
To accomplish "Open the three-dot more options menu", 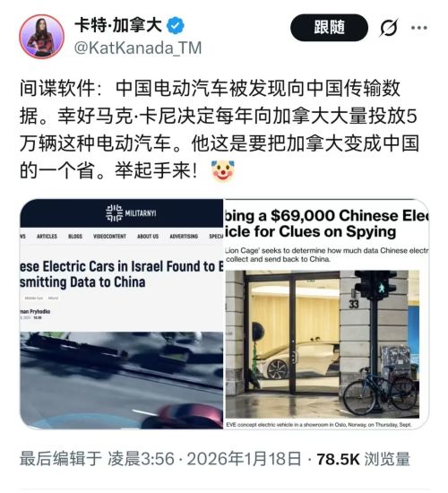I will 419,28.
